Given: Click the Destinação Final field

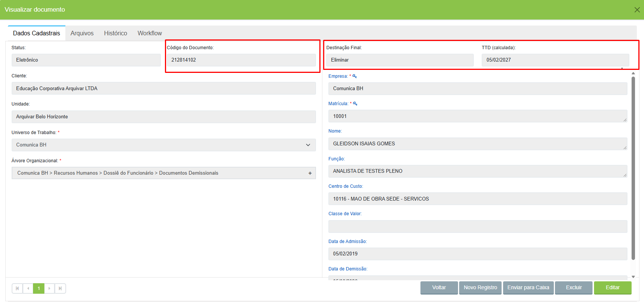Looking at the screenshot, I should (400, 60).
